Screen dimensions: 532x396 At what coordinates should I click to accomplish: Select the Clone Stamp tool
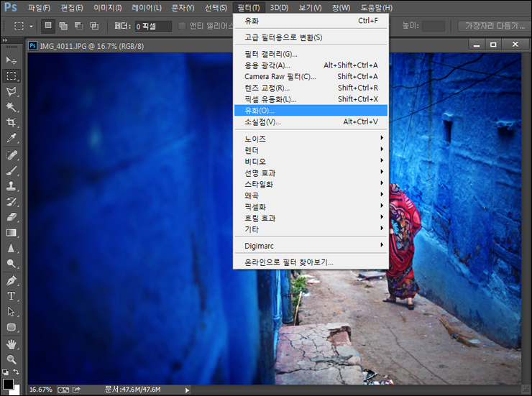click(x=11, y=186)
